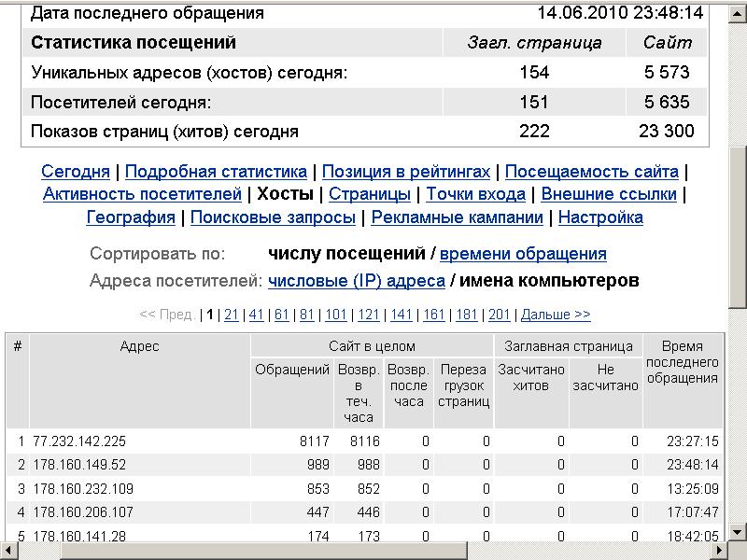Click the 23 300 site hits value
Viewport: 747px width, 560px height.
[x=666, y=131]
